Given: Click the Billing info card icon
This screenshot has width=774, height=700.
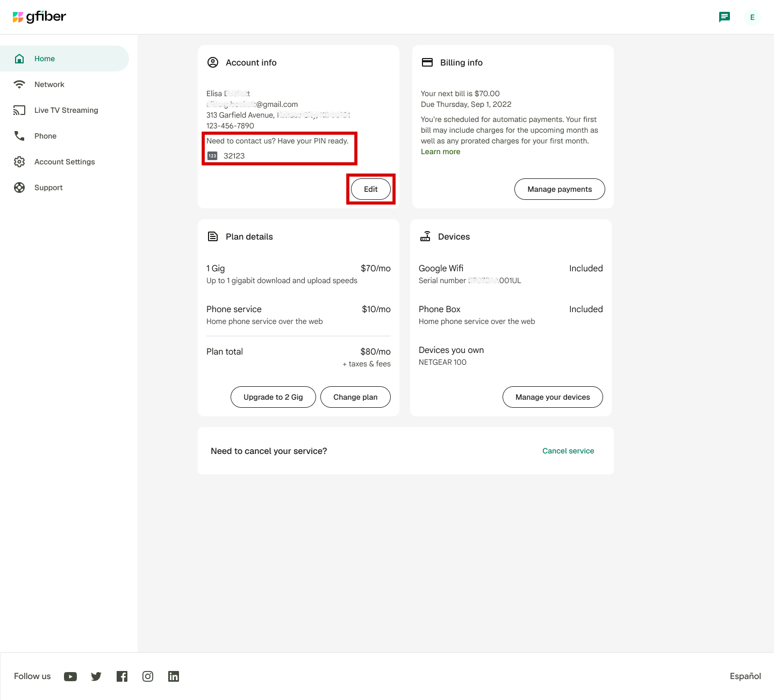Looking at the screenshot, I should click(427, 62).
